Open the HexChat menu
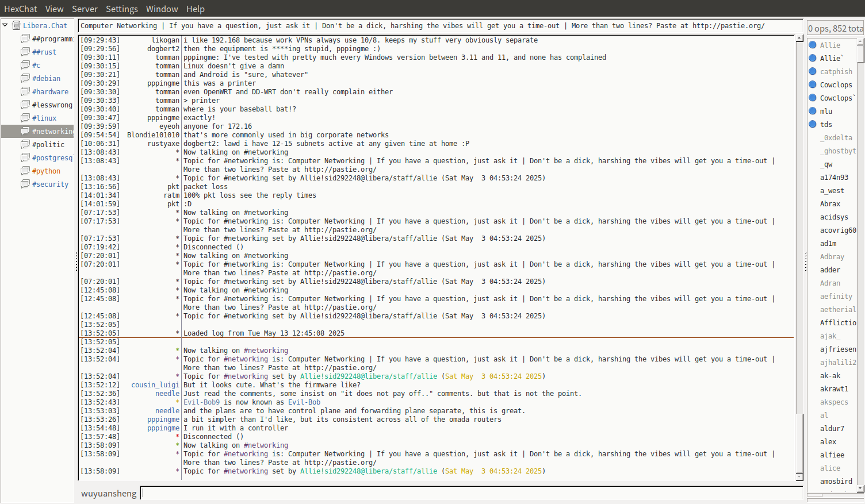The height and width of the screenshot is (504, 865). tap(20, 9)
